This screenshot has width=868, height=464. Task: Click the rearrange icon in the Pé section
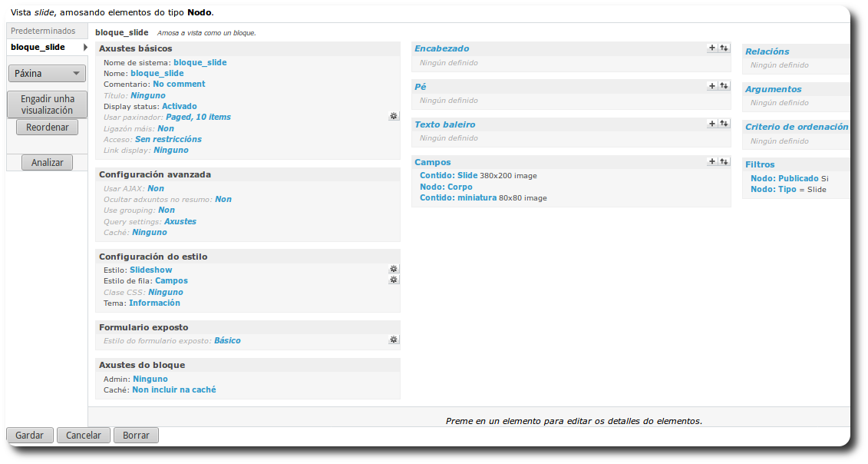724,86
